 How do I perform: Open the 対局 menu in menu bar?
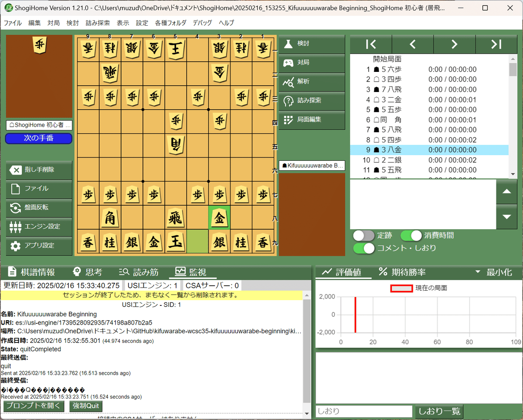tap(54, 23)
